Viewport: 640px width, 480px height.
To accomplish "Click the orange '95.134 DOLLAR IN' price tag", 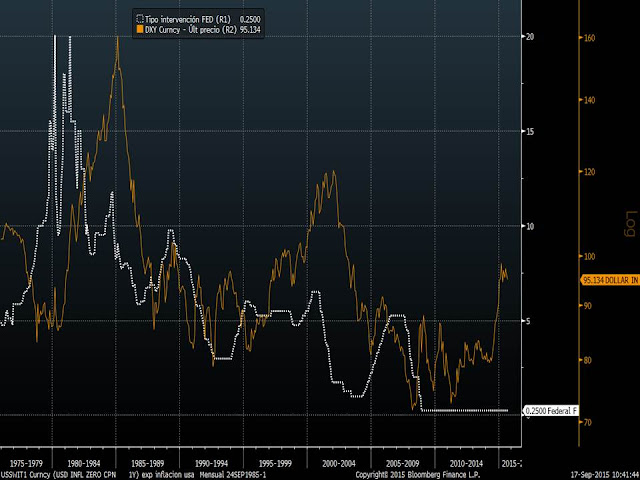I will coord(610,280).
